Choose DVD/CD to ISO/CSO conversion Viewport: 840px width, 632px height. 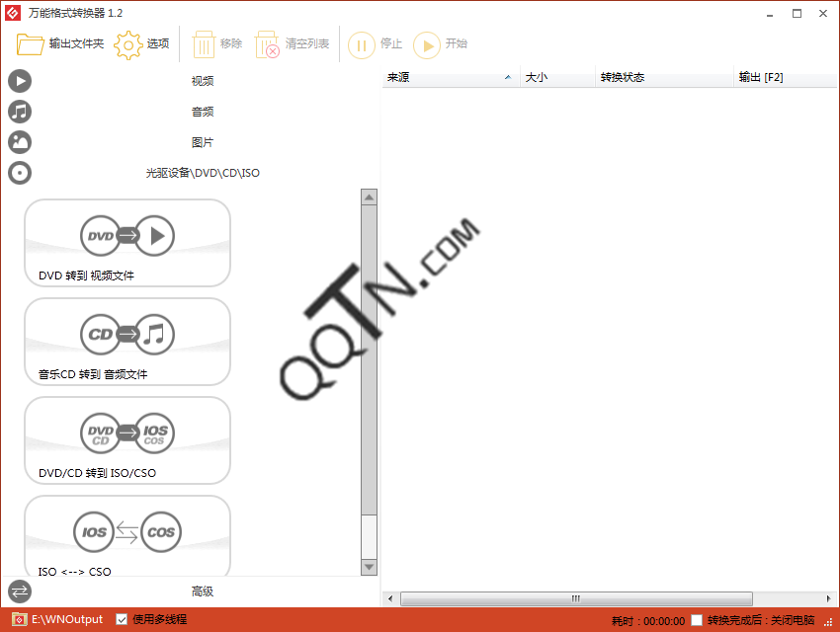[127, 434]
